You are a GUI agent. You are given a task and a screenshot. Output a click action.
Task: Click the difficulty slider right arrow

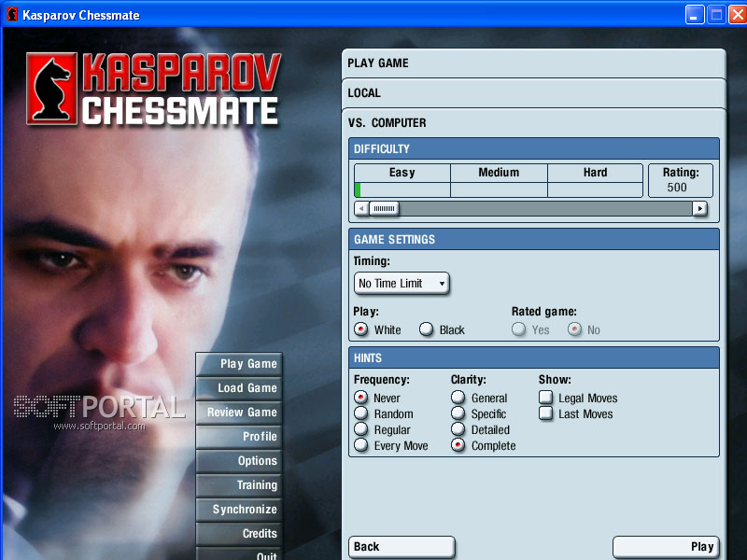click(x=699, y=208)
